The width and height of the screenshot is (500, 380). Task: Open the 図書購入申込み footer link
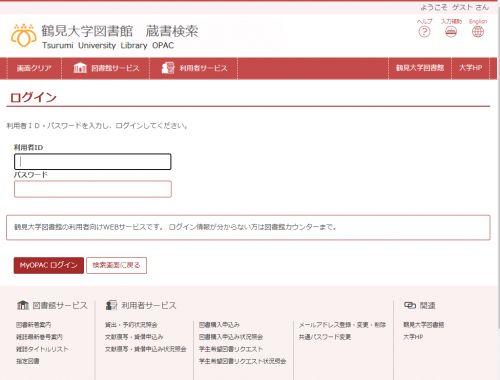219,325
